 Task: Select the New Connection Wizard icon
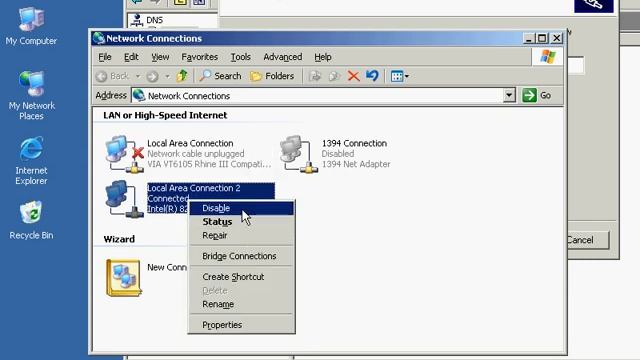click(123, 278)
